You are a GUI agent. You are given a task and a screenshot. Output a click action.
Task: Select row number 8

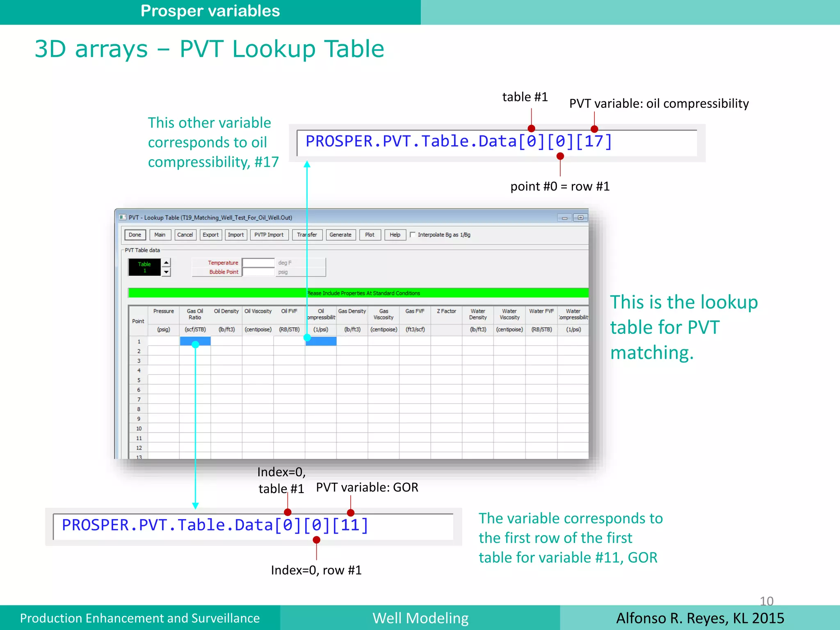[139, 409]
